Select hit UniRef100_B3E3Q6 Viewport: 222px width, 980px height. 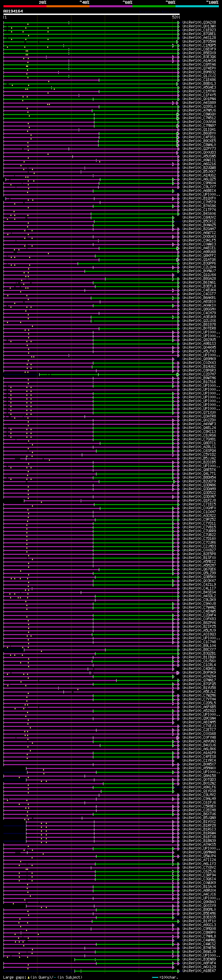(x=199, y=57)
